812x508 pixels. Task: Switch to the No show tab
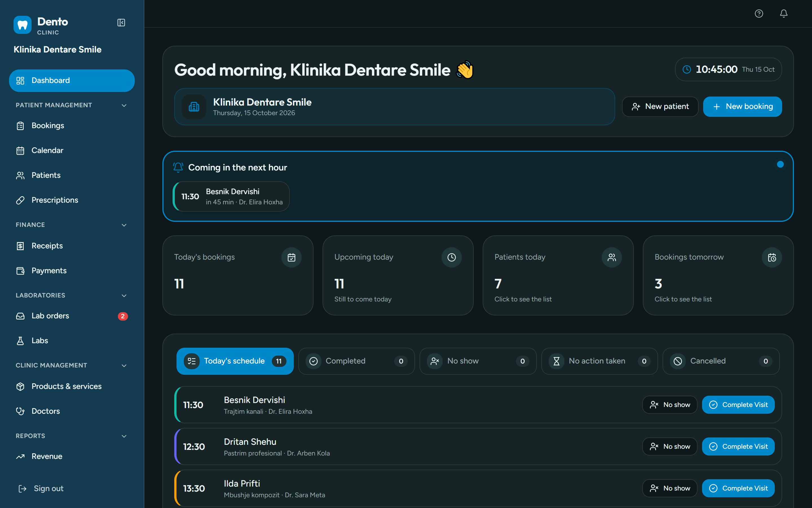[x=478, y=361]
